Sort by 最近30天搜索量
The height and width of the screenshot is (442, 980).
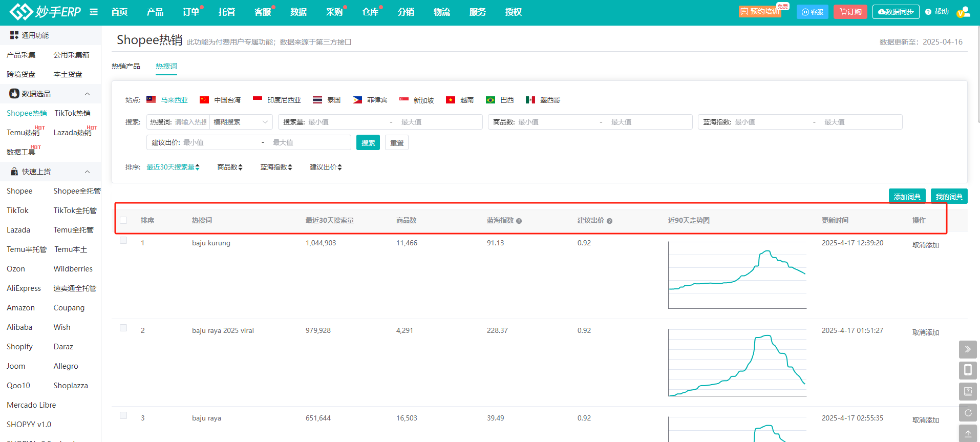tap(173, 167)
